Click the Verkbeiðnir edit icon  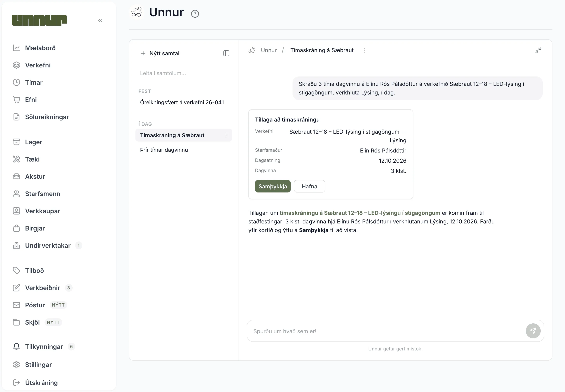click(16, 288)
